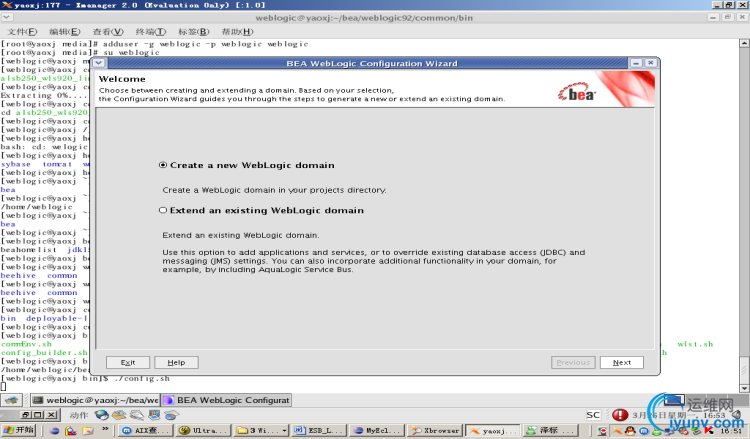Click the QQ penguin tray icon

[630, 431]
